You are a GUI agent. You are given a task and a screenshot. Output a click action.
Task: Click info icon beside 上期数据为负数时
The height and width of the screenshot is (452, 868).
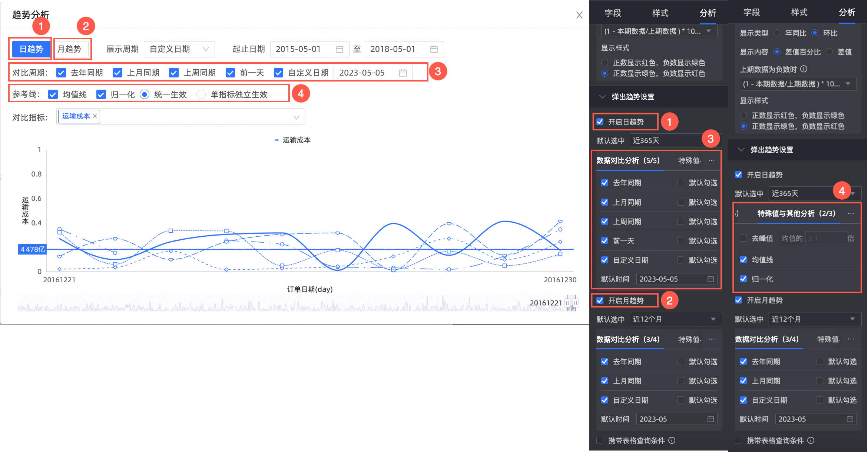(804, 69)
